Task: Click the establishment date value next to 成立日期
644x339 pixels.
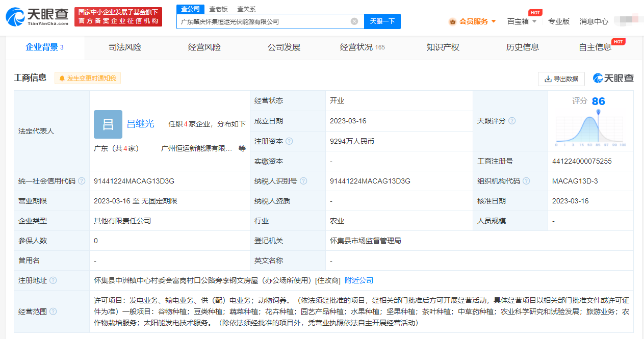Action: (348, 121)
